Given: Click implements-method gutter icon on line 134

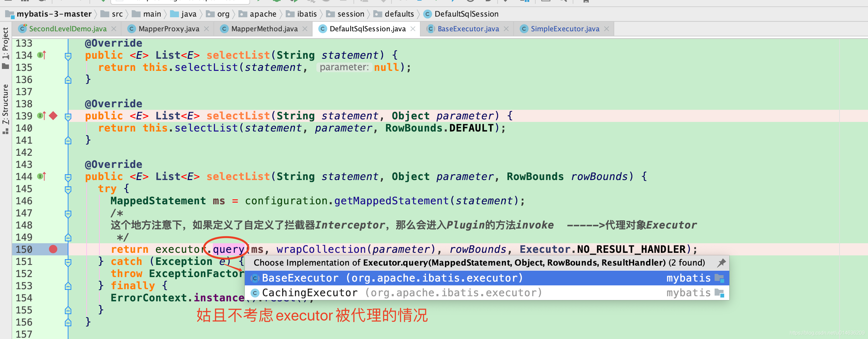Looking at the screenshot, I should click(x=42, y=55).
